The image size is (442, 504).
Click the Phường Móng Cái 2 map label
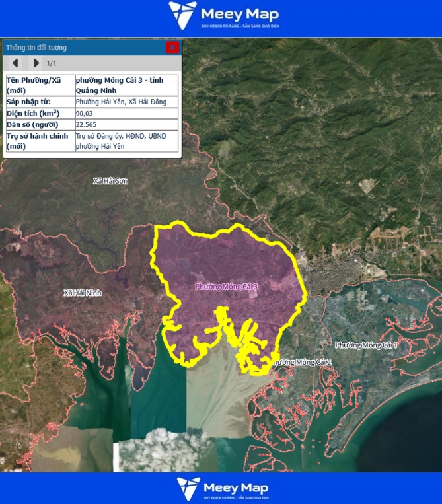tap(301, 362)
